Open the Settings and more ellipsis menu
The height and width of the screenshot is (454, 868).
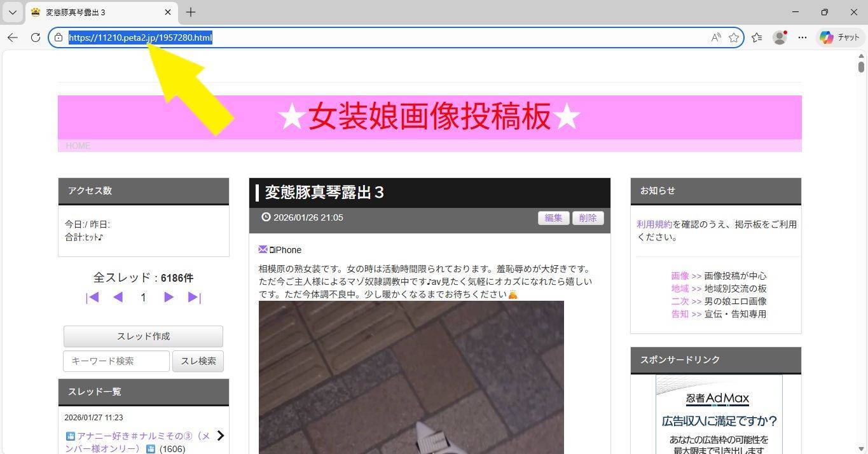(x=803, y=38)
